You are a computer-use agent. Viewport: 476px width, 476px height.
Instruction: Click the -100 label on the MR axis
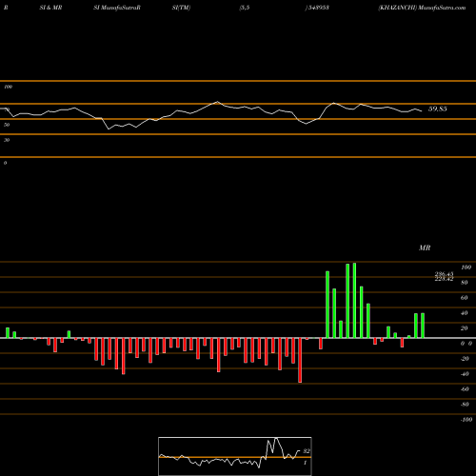[x=466, y=420]
